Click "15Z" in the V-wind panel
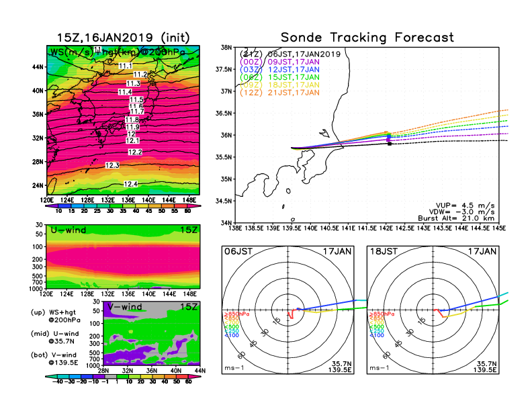This screenshot has width=532, height=411. [x=188, y=307]
